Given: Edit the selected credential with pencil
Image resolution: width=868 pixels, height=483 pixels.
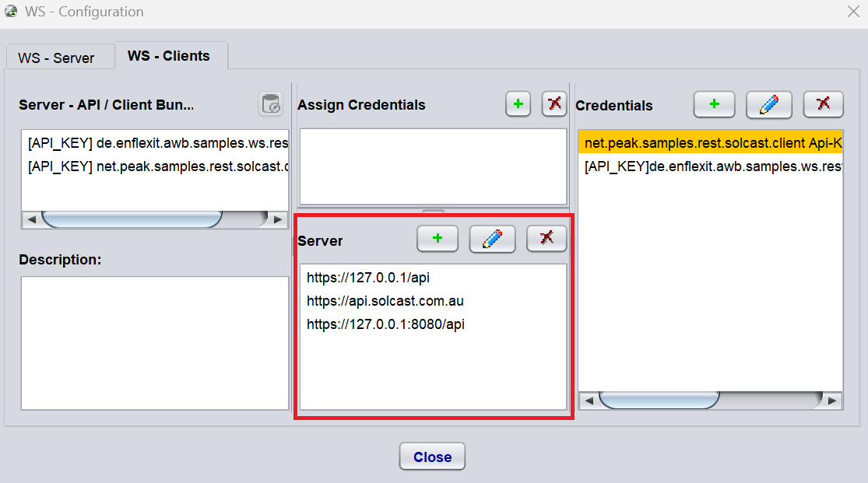Looking at the screenshot, I should [x=769, y=104].
